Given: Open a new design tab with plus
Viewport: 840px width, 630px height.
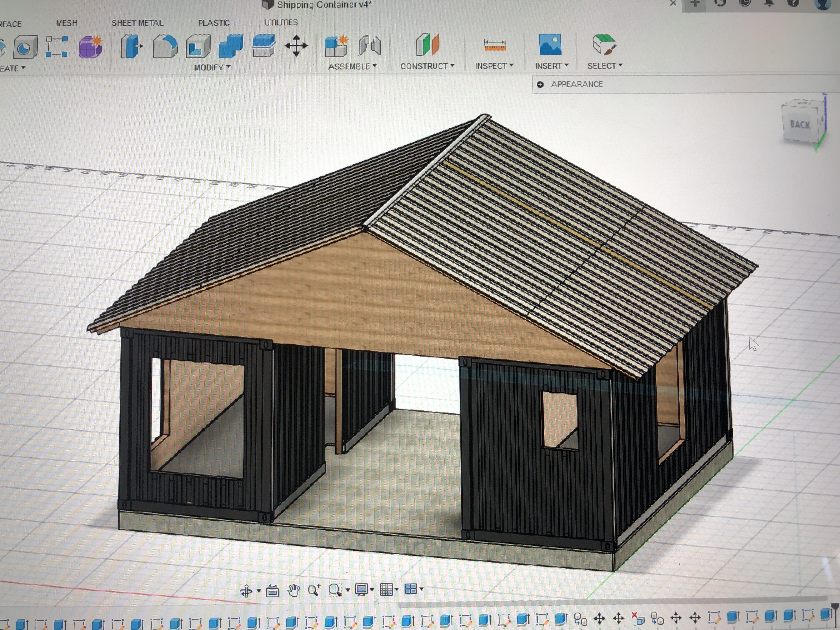Looking at the screenshot, I should pyautogui.click(x=696, y=3).
